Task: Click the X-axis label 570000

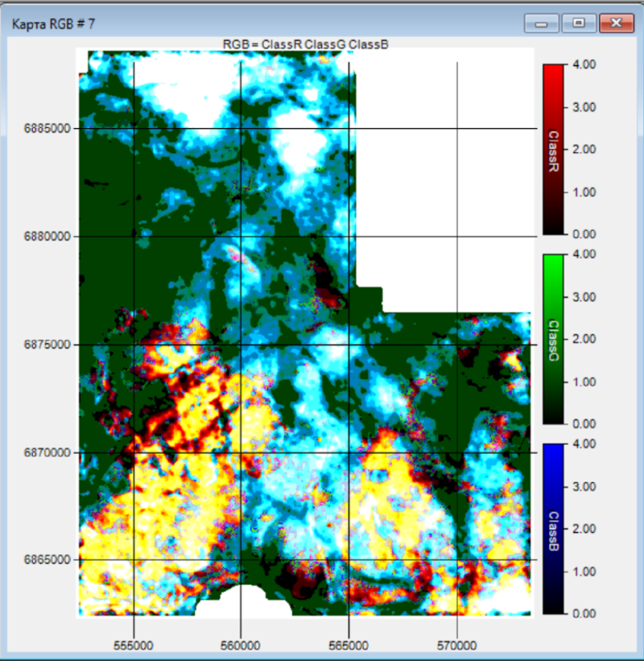Action: (x=457, y=646)
